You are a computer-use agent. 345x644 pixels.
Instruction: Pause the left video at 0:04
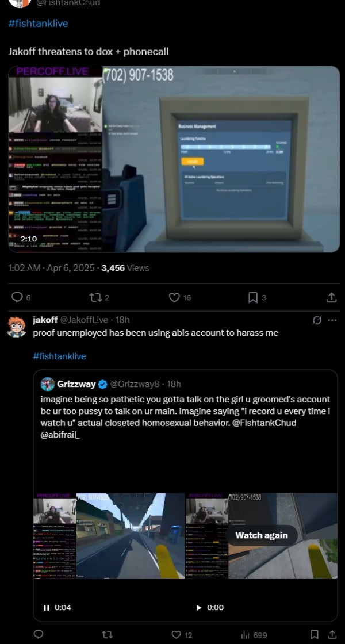47,607
